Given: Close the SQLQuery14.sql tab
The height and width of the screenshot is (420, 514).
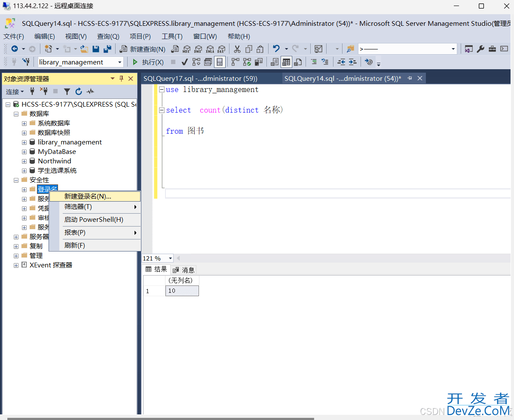Looking at the screenshot, I should (419, 78).
